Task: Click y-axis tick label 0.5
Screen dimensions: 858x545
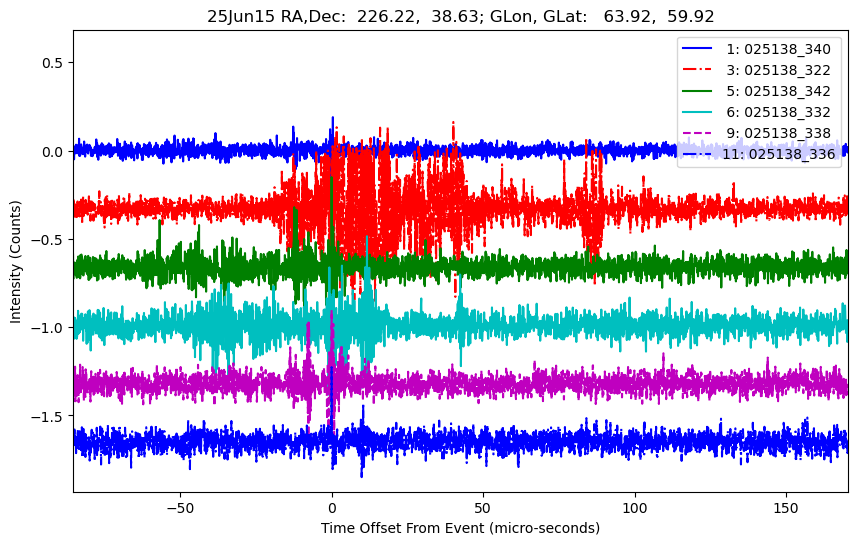Action: (54, 63)
